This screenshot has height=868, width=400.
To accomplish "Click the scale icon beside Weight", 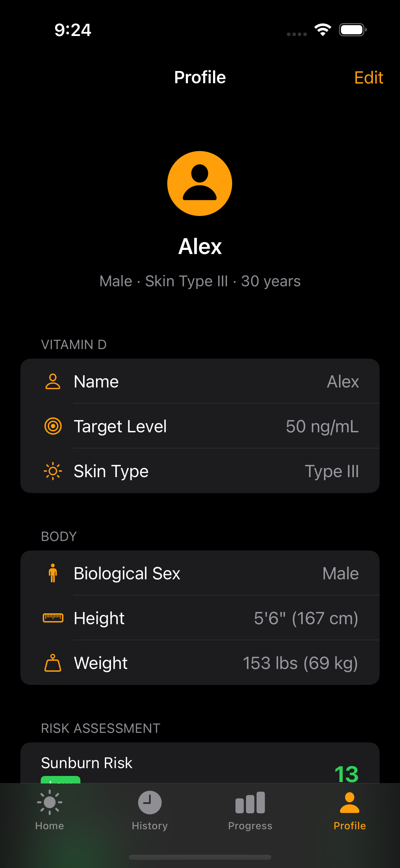I will pos(53,663).
